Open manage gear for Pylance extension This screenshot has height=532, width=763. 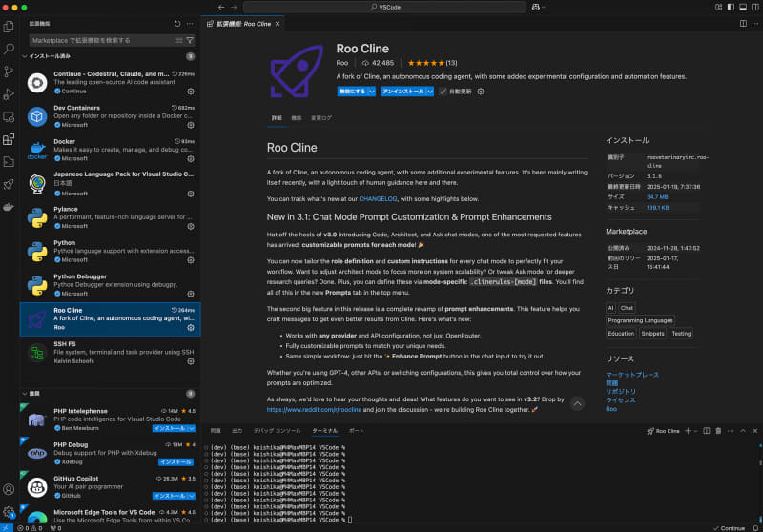point(191,227)
